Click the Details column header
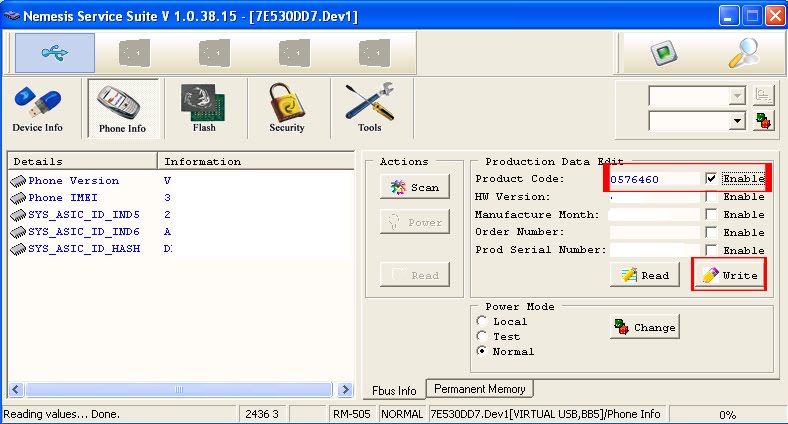788x424 pixels. tap(82, 161)
